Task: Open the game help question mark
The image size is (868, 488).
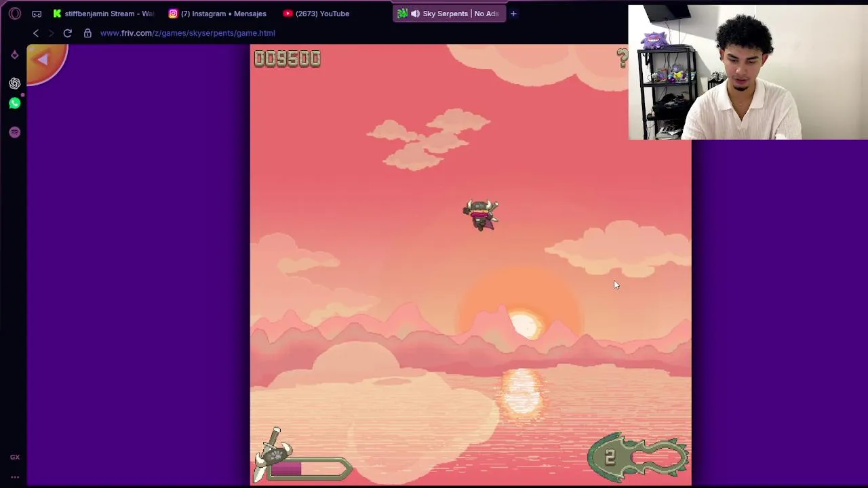Action: (623, 58)
